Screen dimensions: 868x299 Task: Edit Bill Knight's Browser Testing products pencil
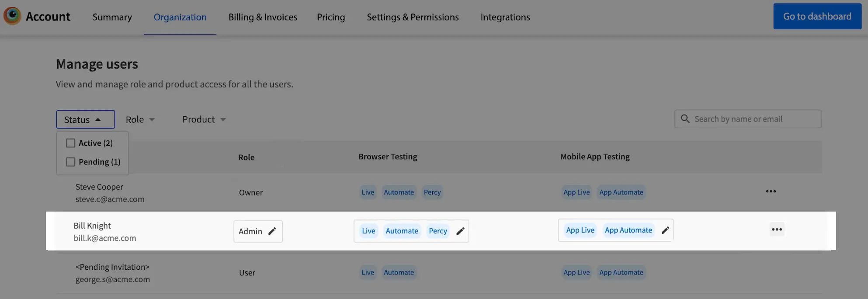460,231
